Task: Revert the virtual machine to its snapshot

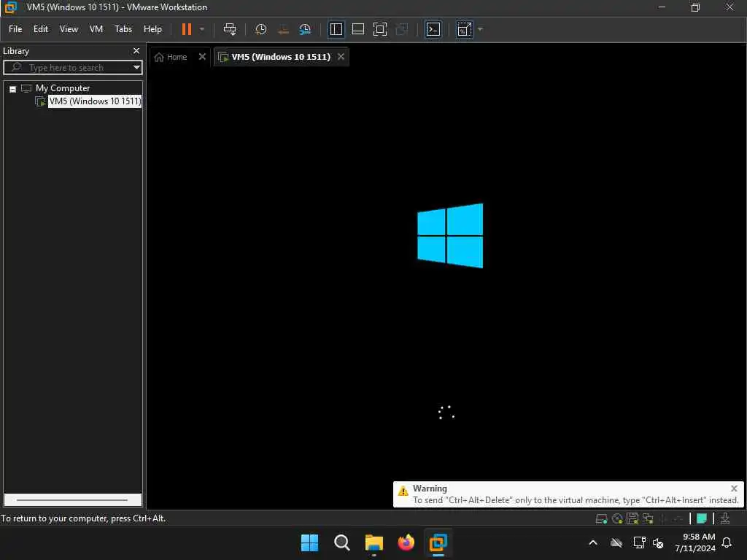Action: pos(283,29)
